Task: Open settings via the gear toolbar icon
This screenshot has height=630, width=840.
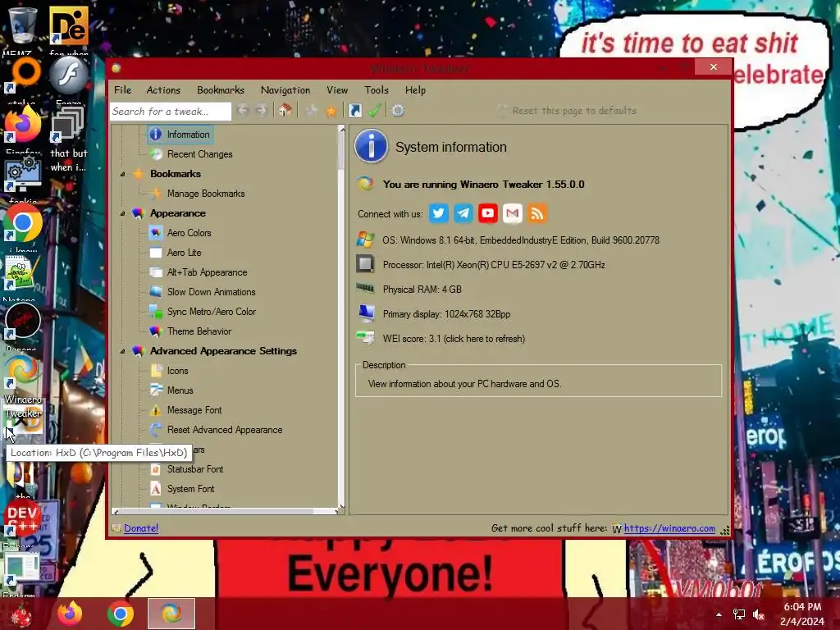Action: tap(398, 111)
